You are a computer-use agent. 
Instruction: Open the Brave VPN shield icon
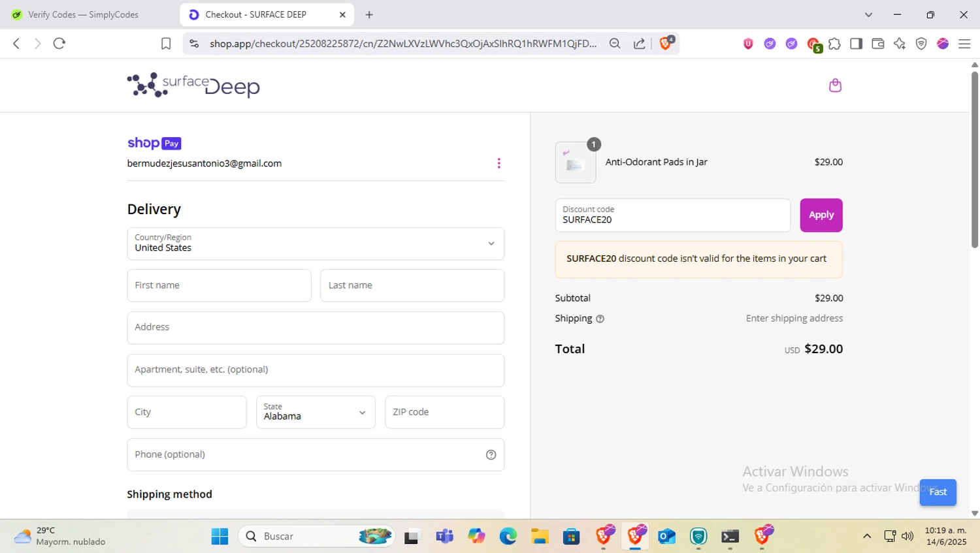point(921,44)
